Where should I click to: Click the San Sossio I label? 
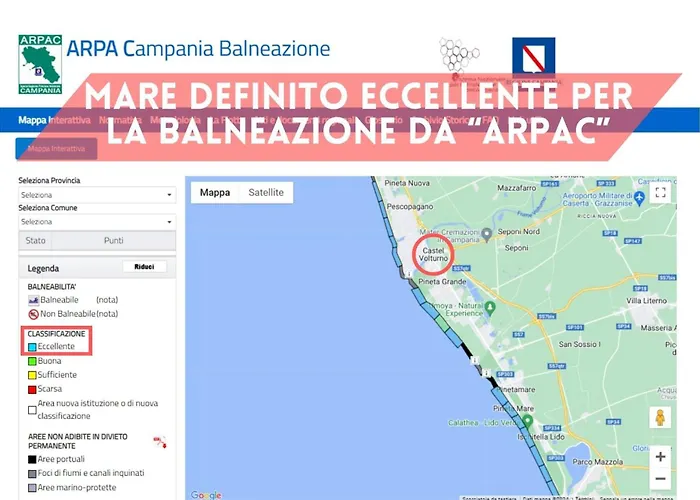tap(579, 344)
